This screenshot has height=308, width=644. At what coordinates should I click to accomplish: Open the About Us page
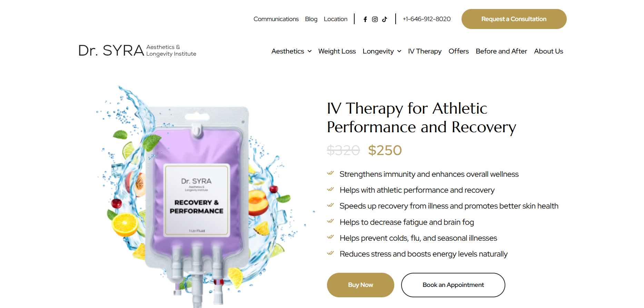(548, 51)
